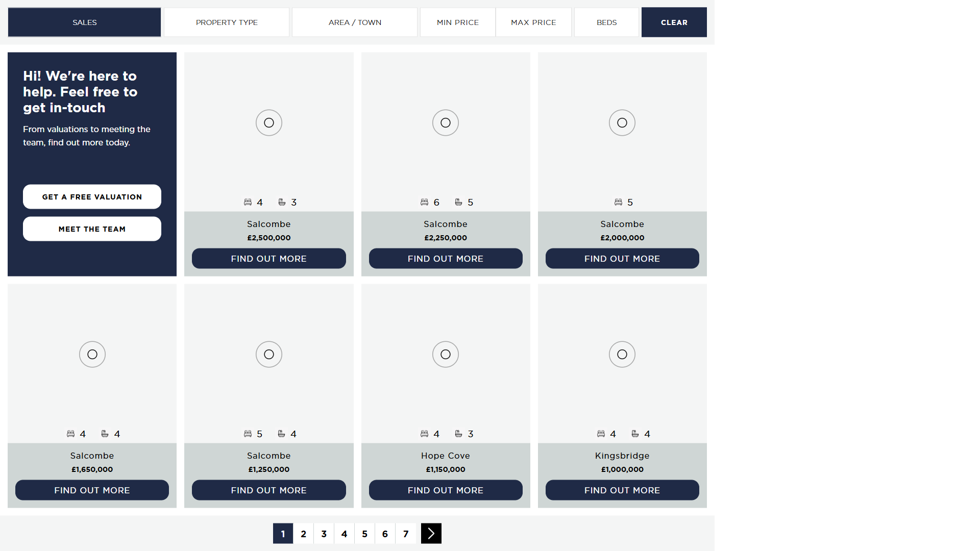Click loading circle on £1,650,000 Salcombe listing
This screenshot has width=980, height=551.
pyautogui.click(x=92, y=354)
